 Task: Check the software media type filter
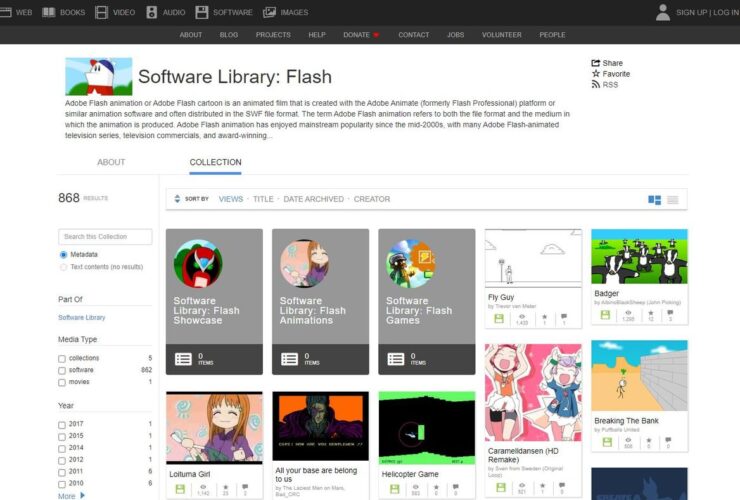pos(62,371)
